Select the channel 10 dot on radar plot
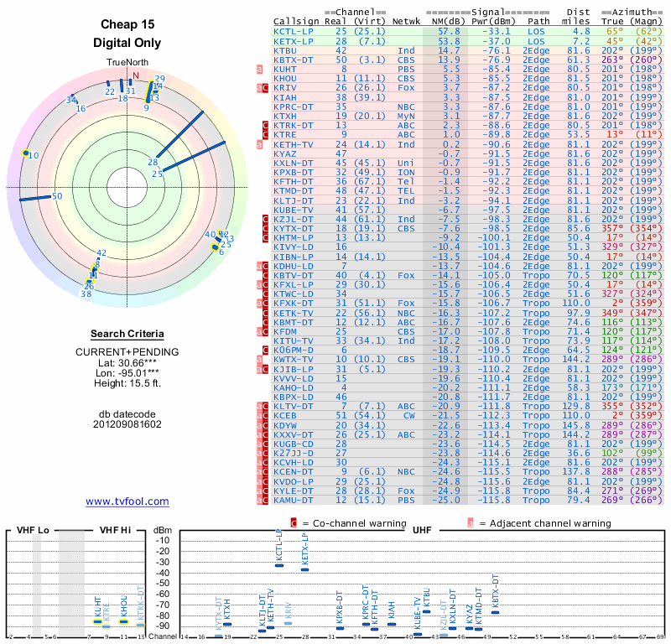Screen dimensions: 671x644 (x=26, y=153)
